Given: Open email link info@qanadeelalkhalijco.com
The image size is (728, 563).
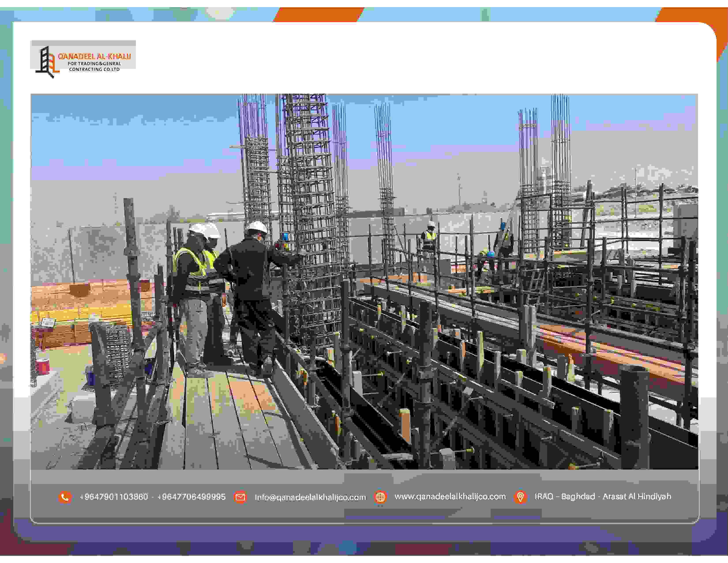Looking at the screenshot, I should (x=310, y=497).
